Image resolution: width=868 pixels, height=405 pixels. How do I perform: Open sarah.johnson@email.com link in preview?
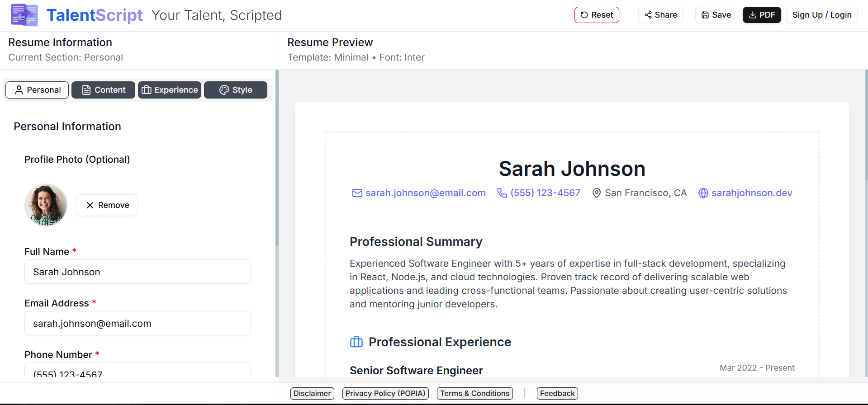tap(426, 193)
